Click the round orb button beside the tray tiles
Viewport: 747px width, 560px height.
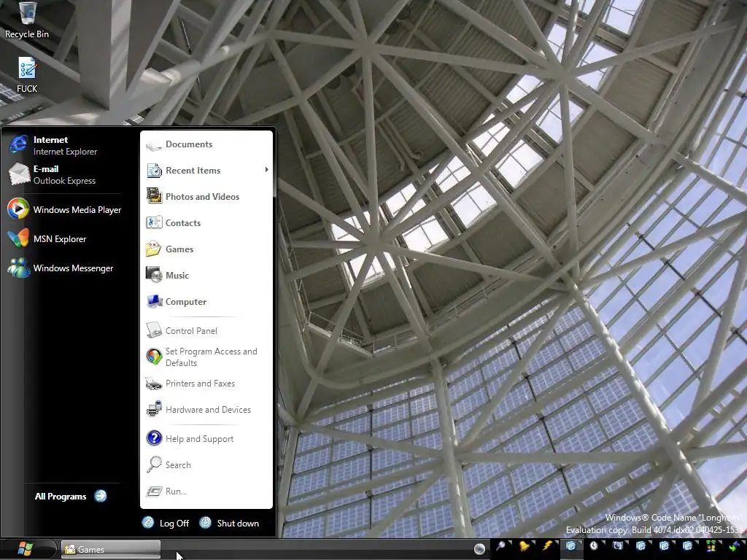point(479,548)
